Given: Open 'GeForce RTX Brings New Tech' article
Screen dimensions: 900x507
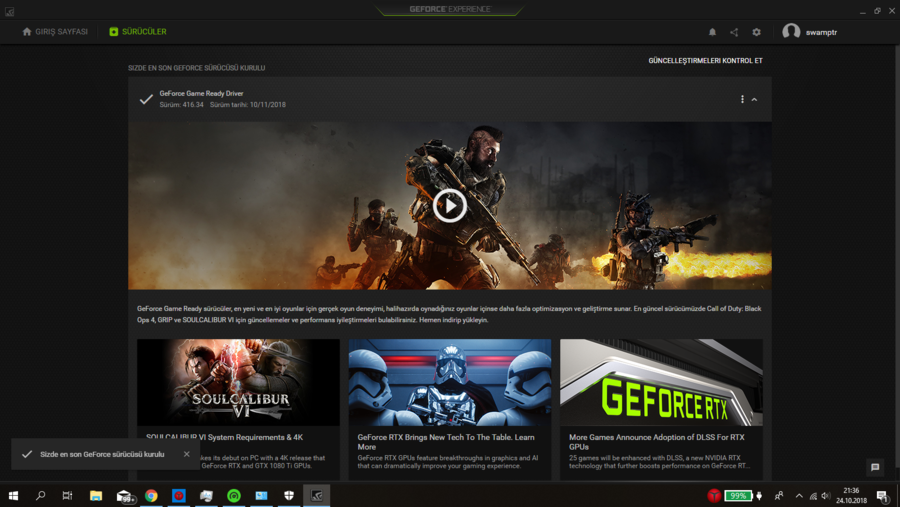Looking at the screenshot, I should (x=446, y=442).
